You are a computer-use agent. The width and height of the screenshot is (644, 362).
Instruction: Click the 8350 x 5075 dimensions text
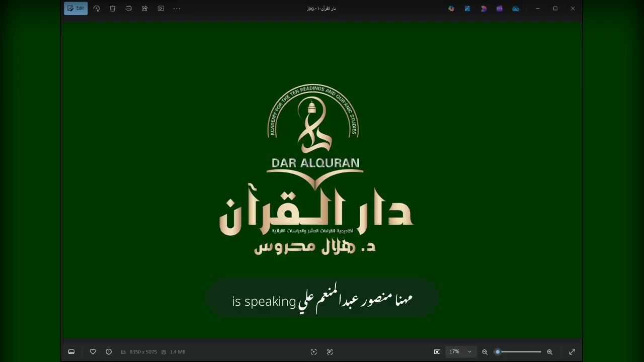tap(143, 352)
